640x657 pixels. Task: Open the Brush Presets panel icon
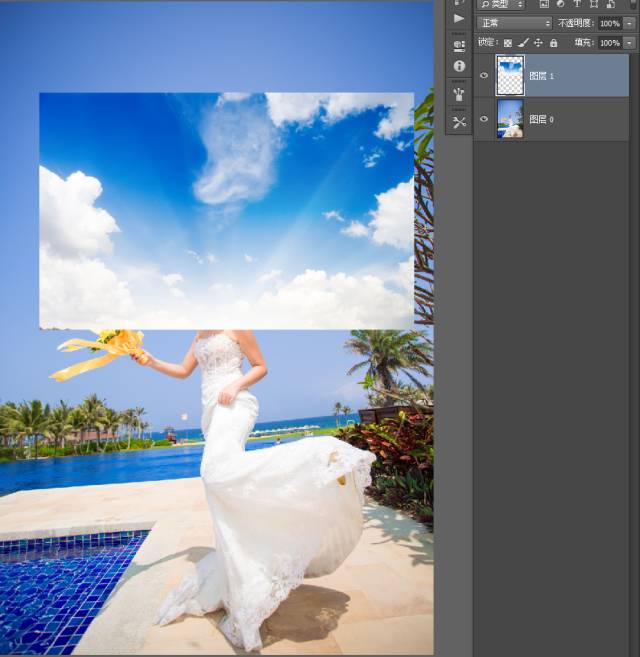(x=459, y=94)
